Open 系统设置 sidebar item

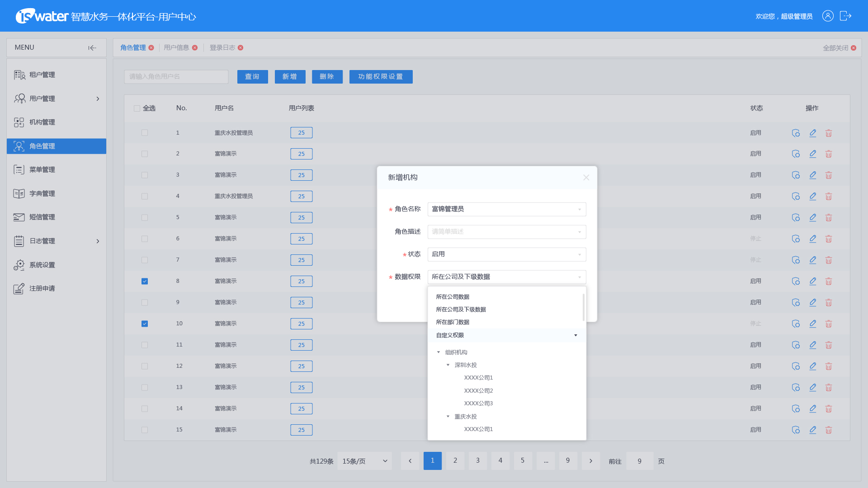point(57,265)
